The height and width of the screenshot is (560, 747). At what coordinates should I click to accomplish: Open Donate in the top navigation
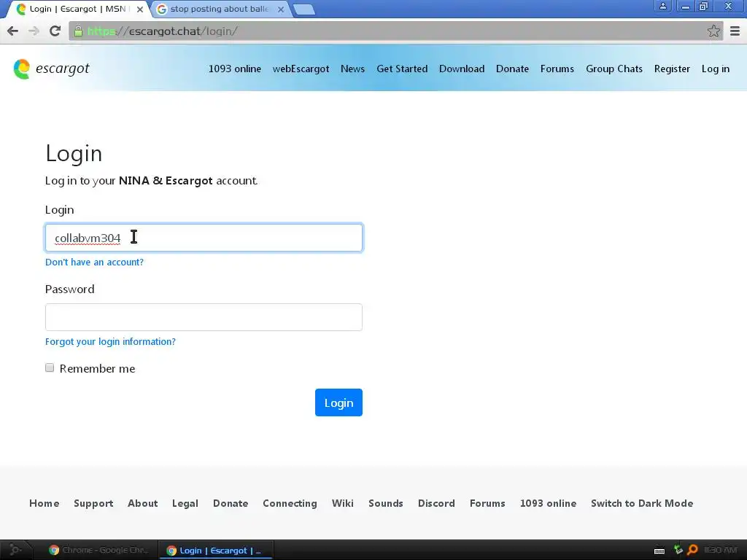512,69
